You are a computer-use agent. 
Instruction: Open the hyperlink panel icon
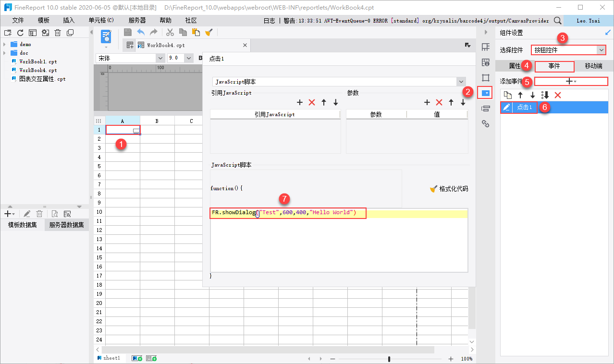486,124
